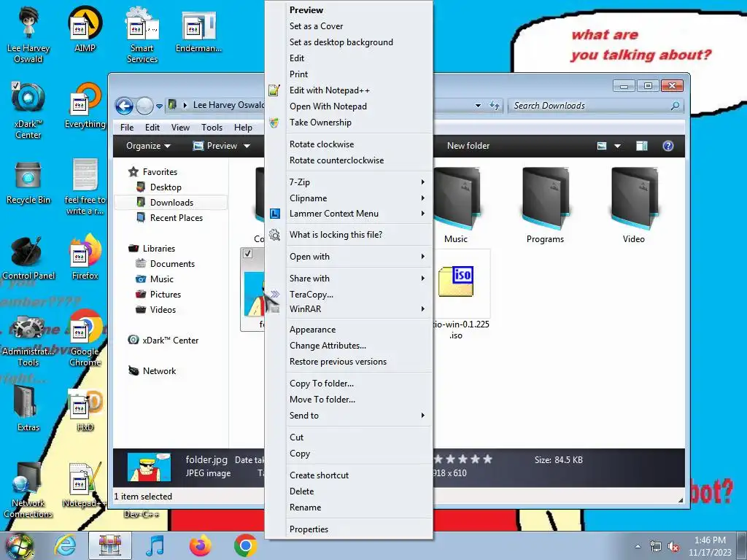Choose What is locking this file?
Viewport: 747px width, 560px height.
coord(336,234)
